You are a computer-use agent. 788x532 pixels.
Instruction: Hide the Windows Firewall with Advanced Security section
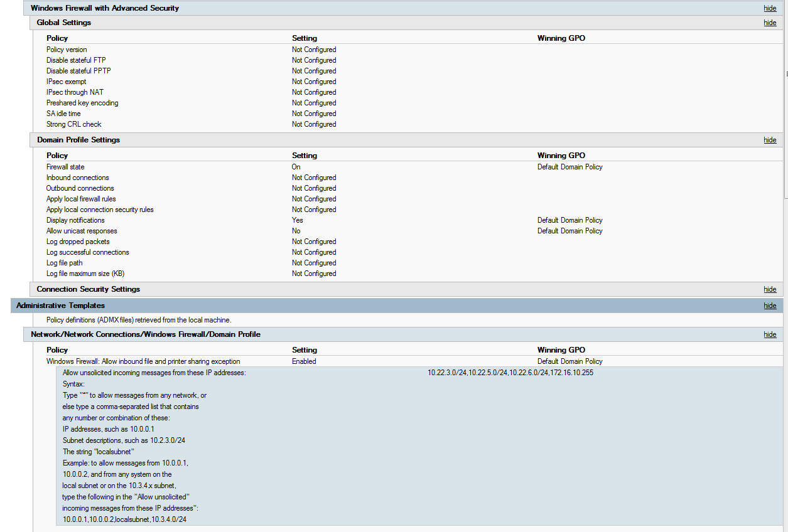click(770, 8)
